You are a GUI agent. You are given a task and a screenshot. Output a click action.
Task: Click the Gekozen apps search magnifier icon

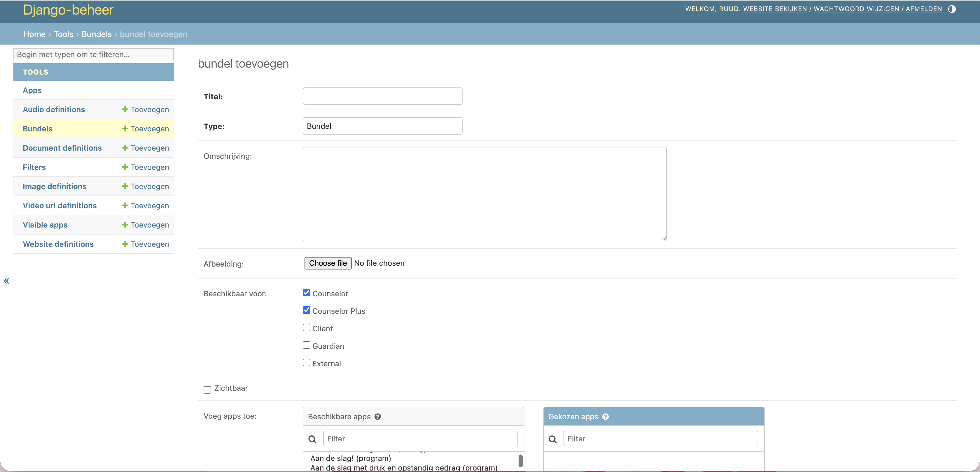[x=552, y=439]
